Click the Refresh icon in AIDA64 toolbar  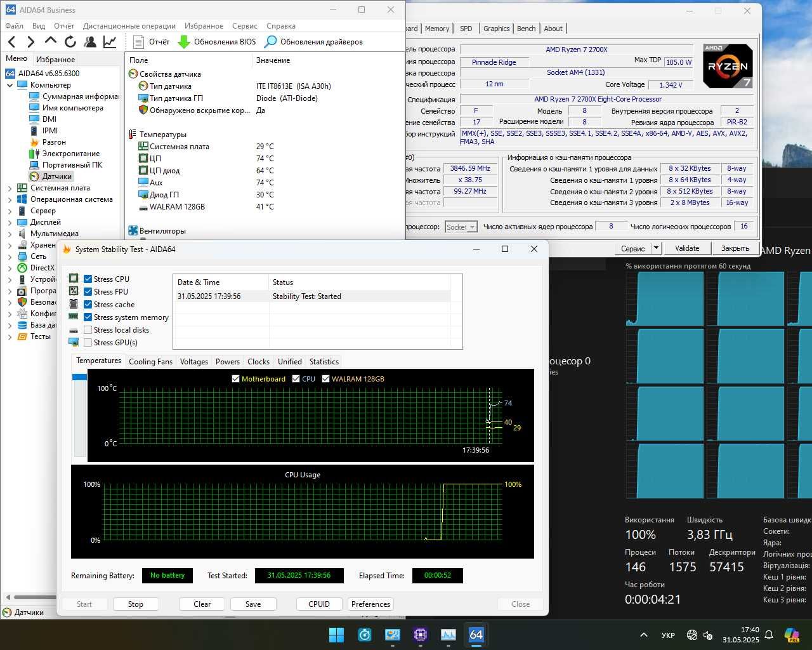(x=70, y=42)
